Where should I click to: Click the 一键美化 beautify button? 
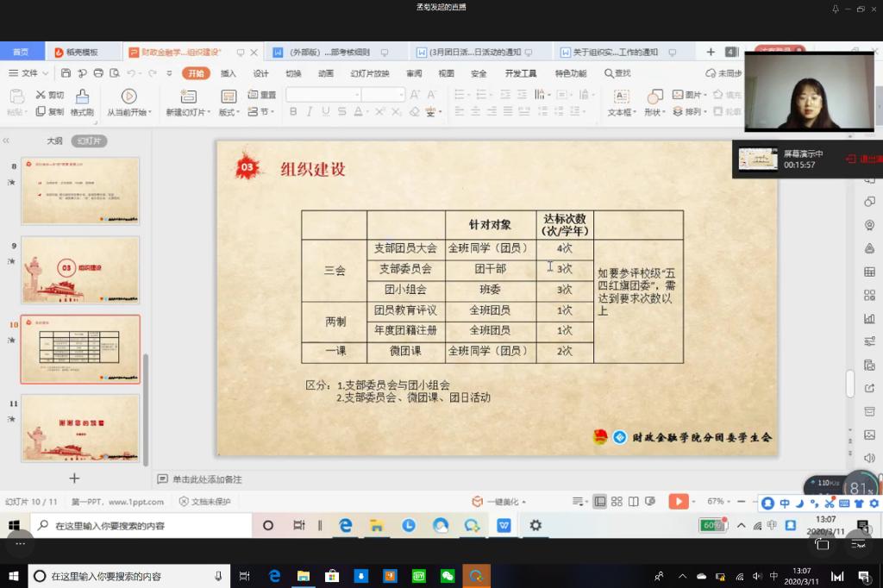(x=498, y=501)
